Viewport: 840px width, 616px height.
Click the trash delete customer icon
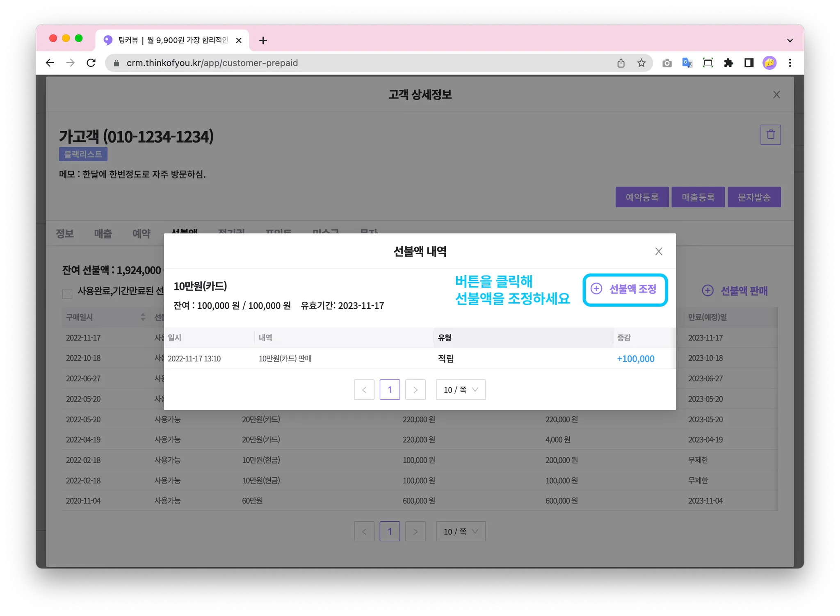(x=770, y=135)
